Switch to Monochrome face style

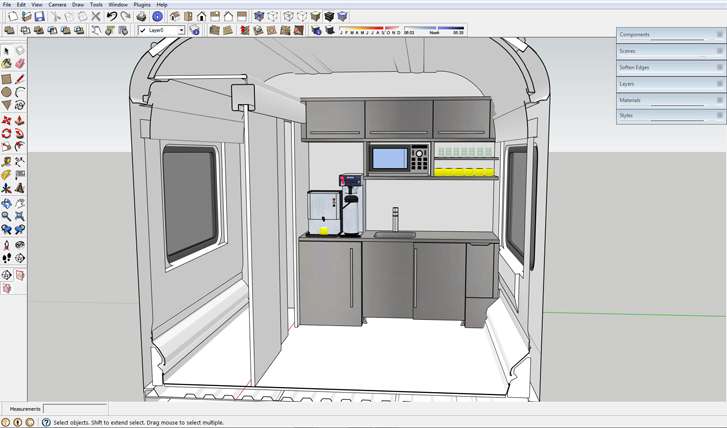point(343,17)
